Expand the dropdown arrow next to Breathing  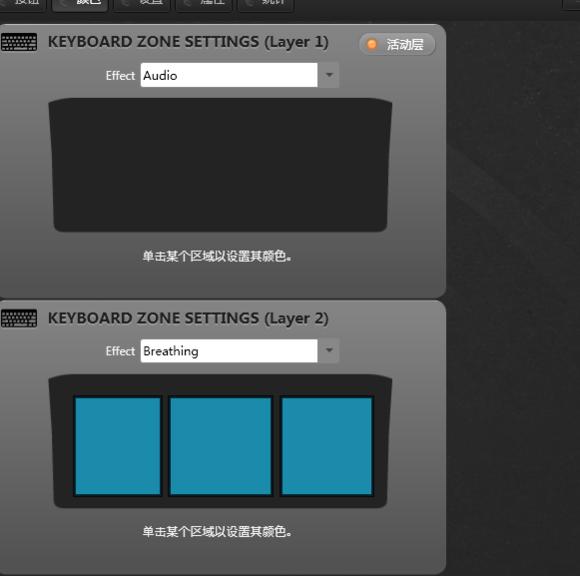click(x=329, y=351)
